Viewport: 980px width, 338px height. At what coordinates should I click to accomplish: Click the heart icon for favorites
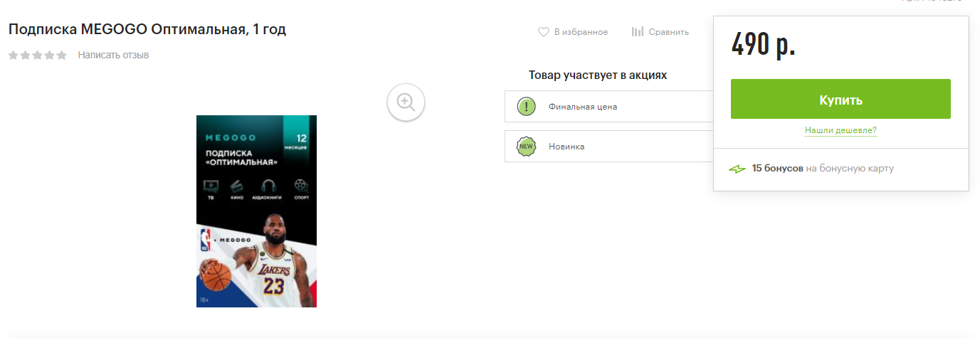pos(543,32)
